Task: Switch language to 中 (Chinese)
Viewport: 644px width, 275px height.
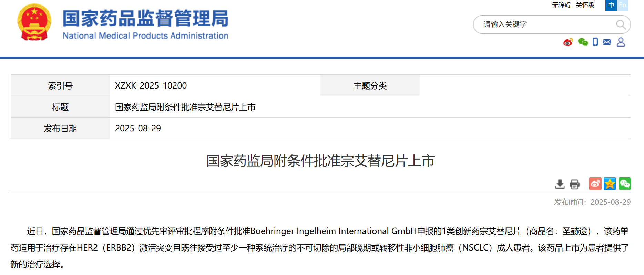Action: tap(611, 5)
